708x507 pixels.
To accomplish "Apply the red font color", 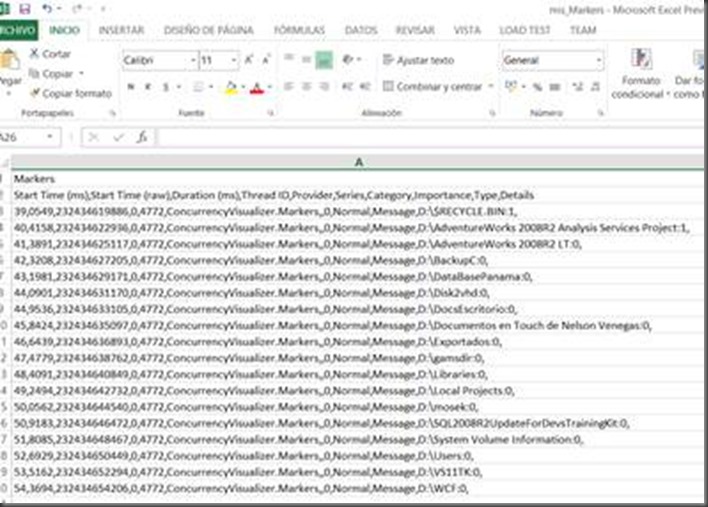I will 257,87.
